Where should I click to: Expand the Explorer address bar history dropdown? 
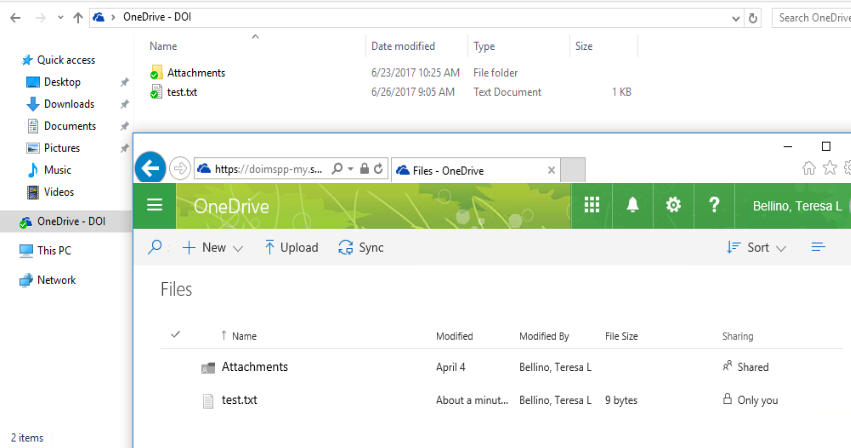(735, 18)
